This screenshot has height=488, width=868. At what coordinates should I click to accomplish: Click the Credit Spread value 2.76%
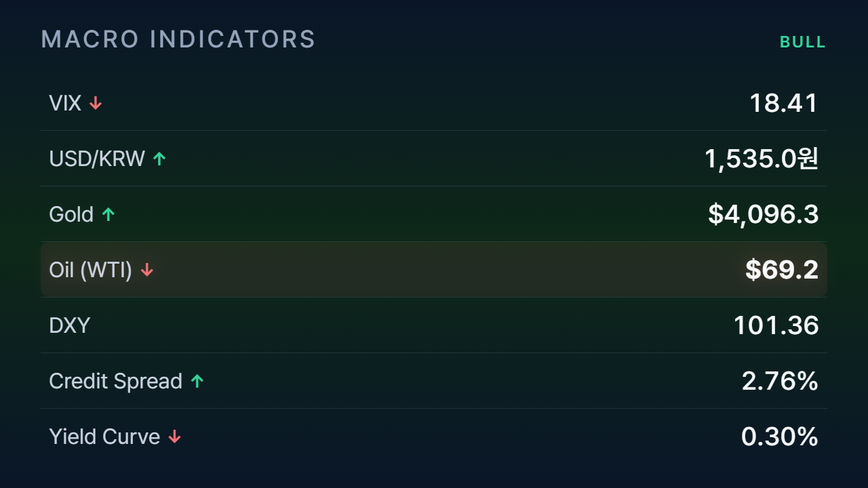780,381
